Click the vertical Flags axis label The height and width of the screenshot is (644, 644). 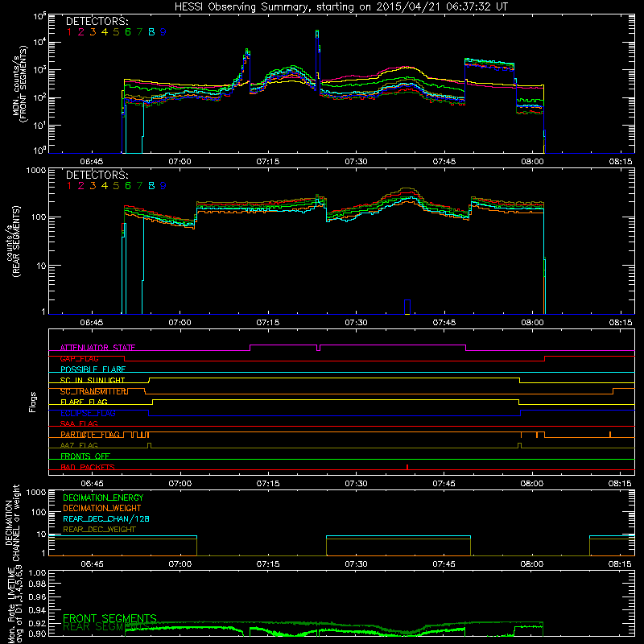33,402
